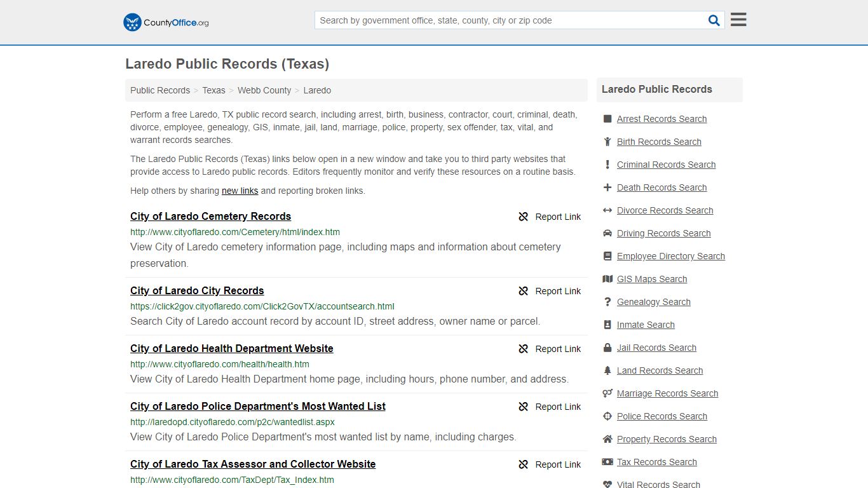This screenshot has height=488, width=868.
Task: Open Driving Records Search
Action: click(x=663, y=233)
